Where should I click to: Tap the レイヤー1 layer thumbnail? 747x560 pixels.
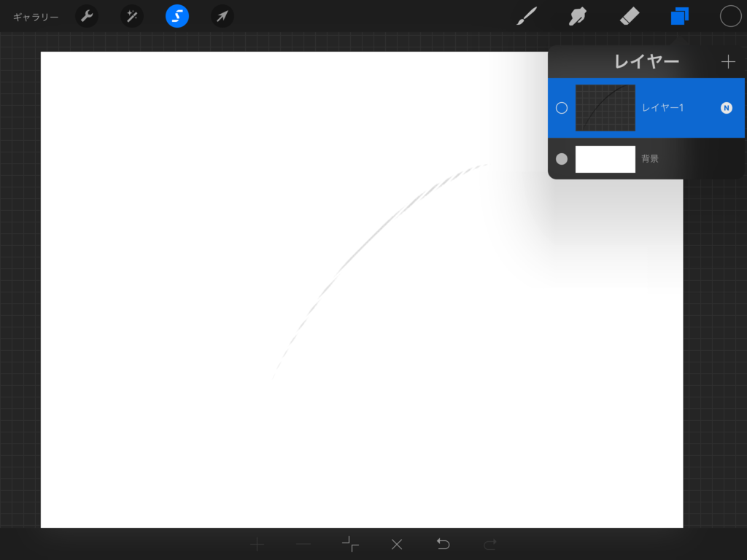click(605, 108)
